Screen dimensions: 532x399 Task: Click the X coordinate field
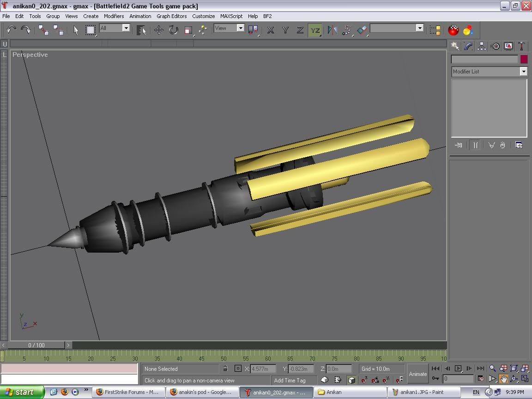[263, 369]
